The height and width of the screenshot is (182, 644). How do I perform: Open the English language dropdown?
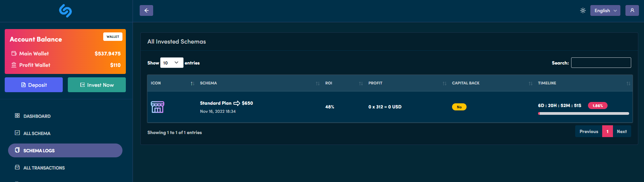click(605, 10)
